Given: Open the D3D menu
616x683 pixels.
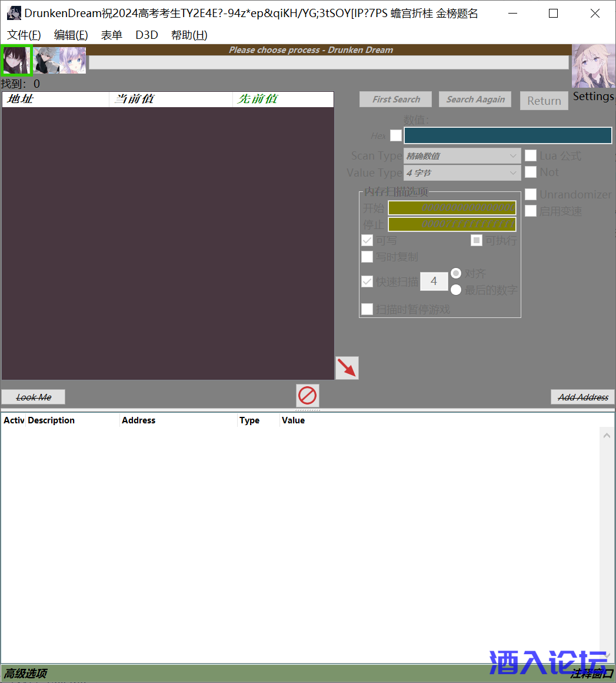Looking at the screenshot, I should (146, 35).
